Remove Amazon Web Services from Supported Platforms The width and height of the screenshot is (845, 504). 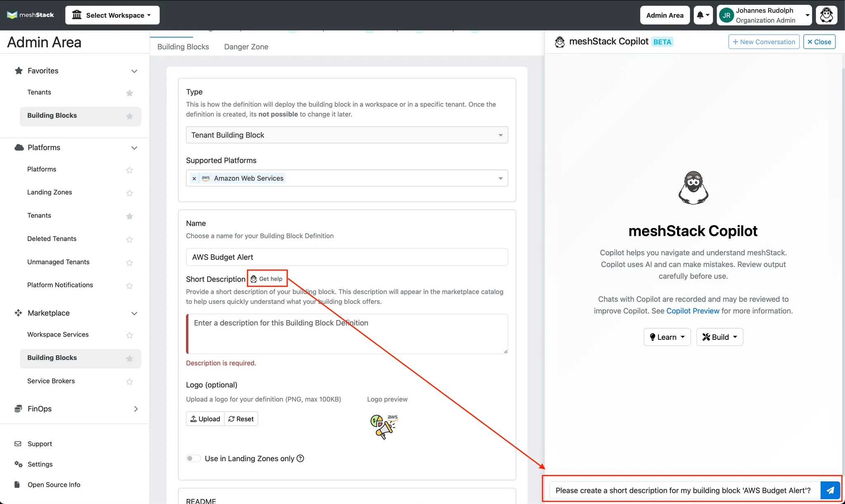[x=194, y=179]
